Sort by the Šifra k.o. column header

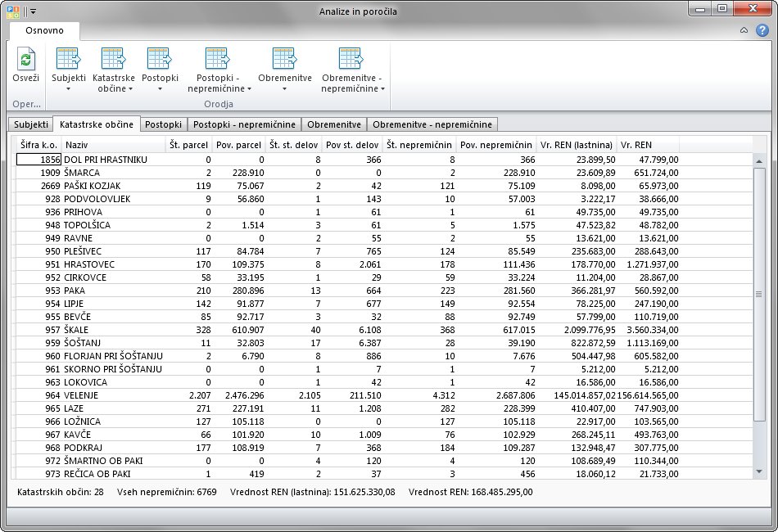click(38, 145)
